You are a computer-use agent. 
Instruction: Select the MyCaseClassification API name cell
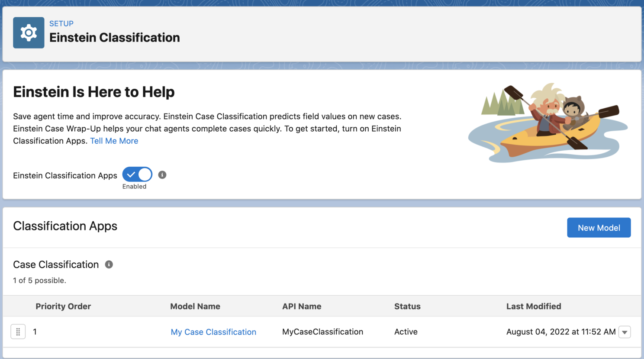click(x=322, y=332)
